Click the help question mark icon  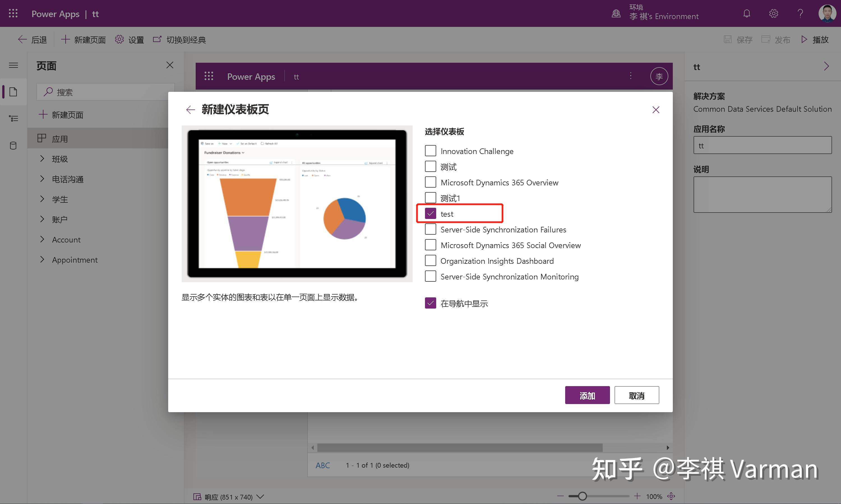click(x=800, y=14)
